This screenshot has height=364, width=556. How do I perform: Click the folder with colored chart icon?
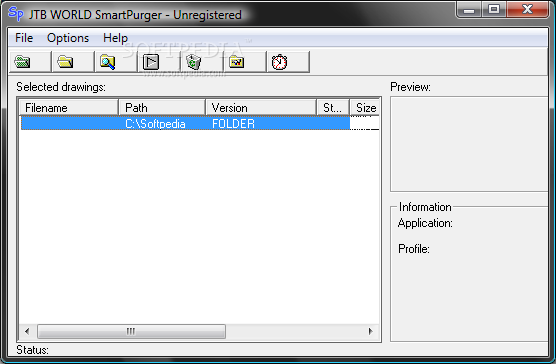[237, 62]
